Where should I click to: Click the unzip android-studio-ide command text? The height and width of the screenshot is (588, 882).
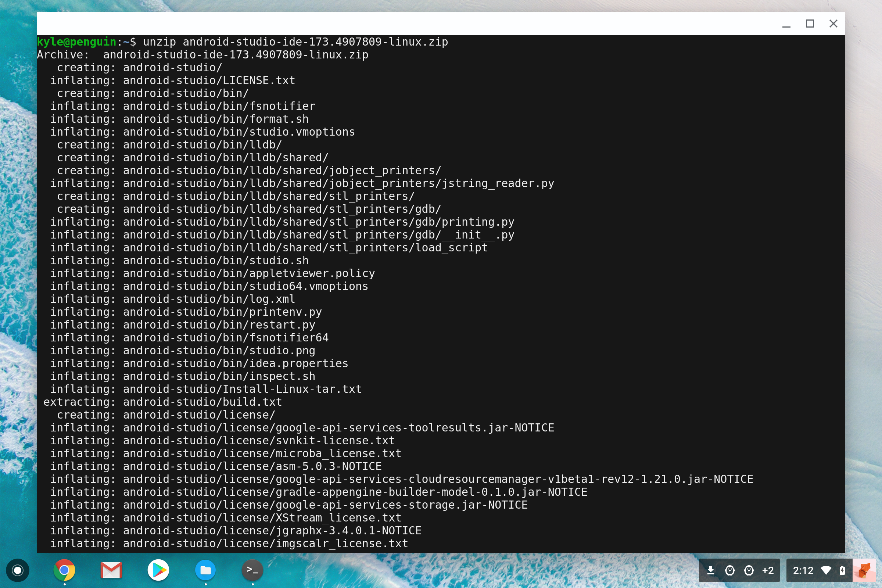(x=295, y=42)
